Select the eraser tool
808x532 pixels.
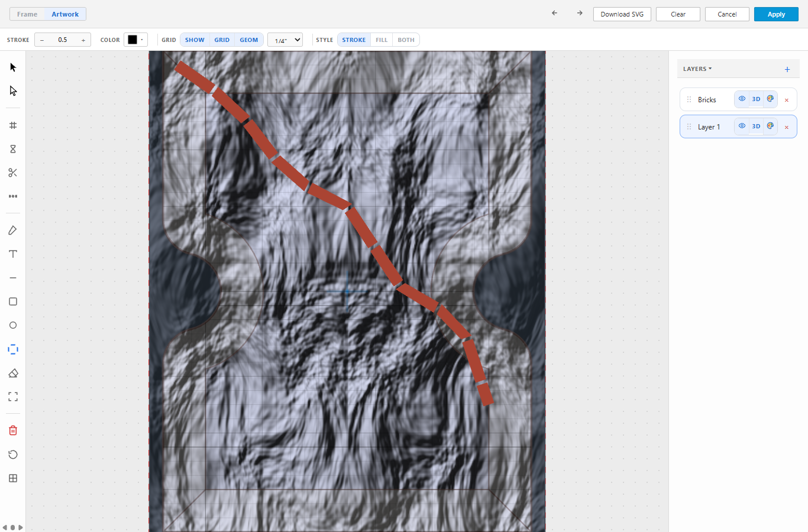click(x=13, y=373)
